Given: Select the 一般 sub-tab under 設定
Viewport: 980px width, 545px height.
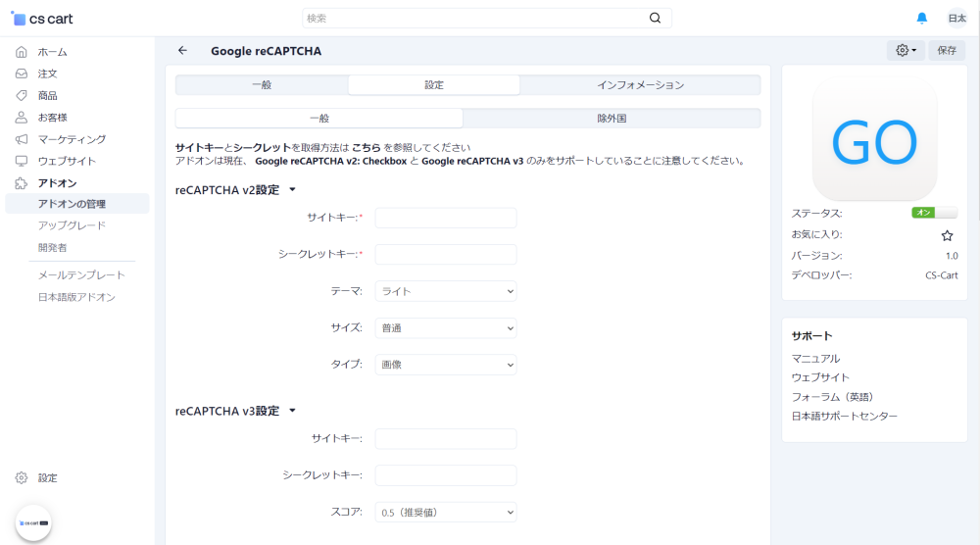Looking at the screenshot, I should click(x=319, y=119).
